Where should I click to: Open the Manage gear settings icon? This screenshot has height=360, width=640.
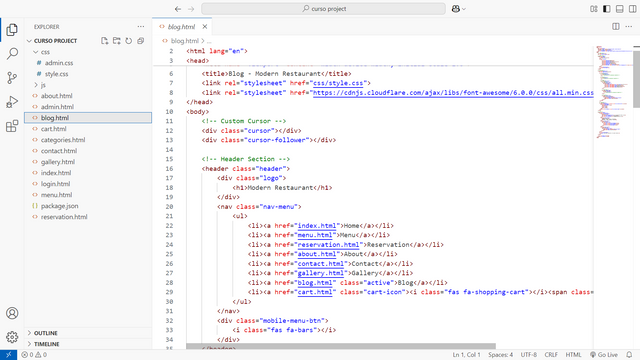[12, 337]
